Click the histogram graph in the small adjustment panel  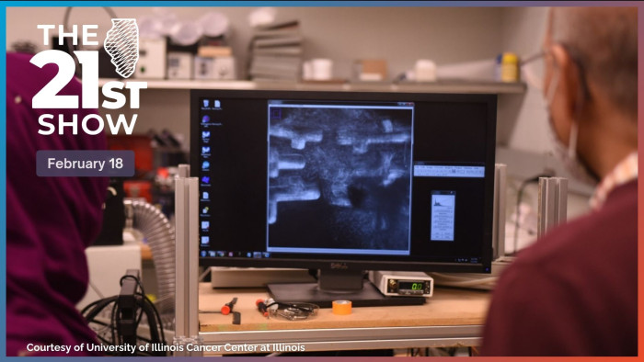point(443,201)
